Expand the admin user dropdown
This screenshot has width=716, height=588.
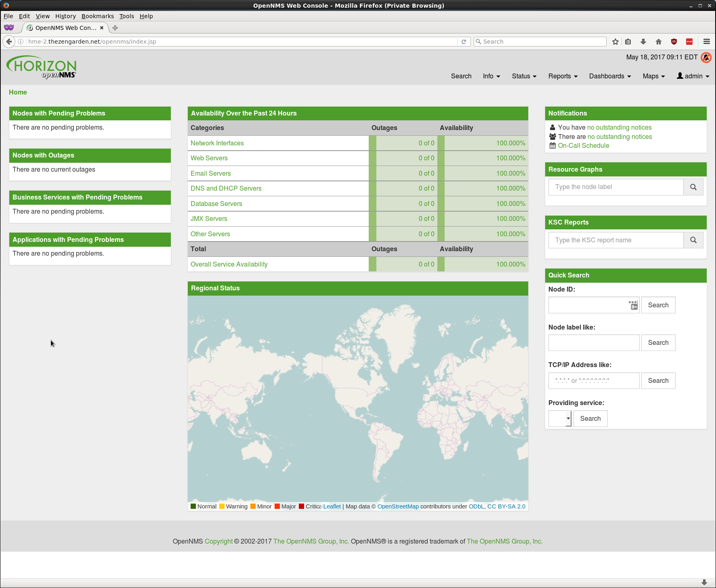693,76
